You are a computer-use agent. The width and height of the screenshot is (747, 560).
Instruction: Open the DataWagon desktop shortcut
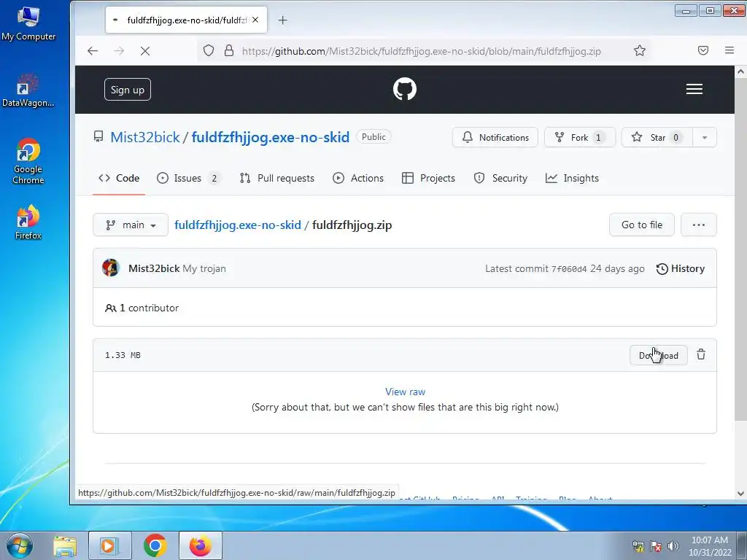28,90
